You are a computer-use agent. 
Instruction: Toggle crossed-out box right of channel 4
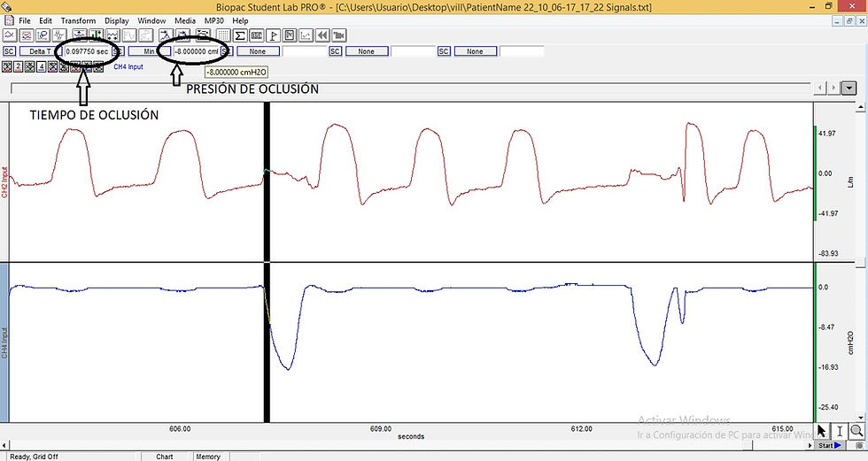click(52, 67)
